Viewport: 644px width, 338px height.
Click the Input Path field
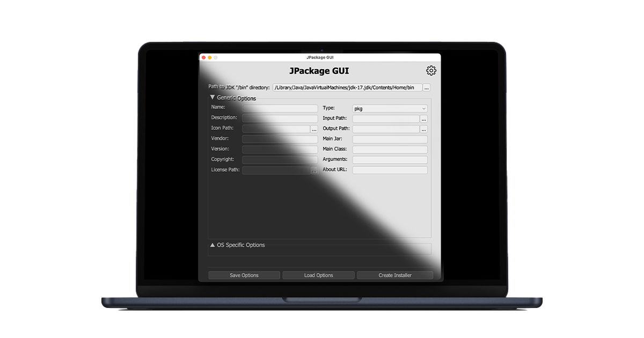tap(386, 119)
